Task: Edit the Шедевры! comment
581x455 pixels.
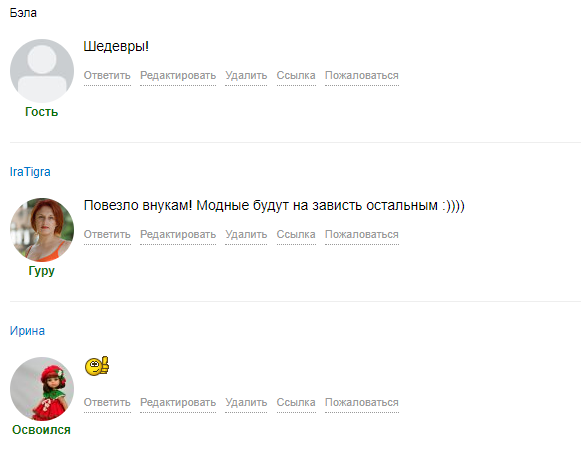Action: click(x=178, y=75)
